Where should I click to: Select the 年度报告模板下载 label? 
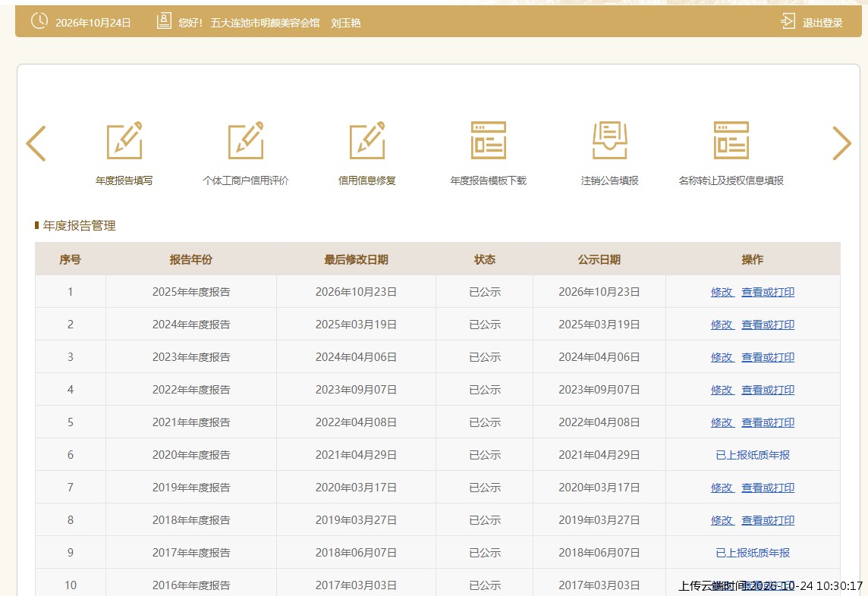click(x=489, y=180)
